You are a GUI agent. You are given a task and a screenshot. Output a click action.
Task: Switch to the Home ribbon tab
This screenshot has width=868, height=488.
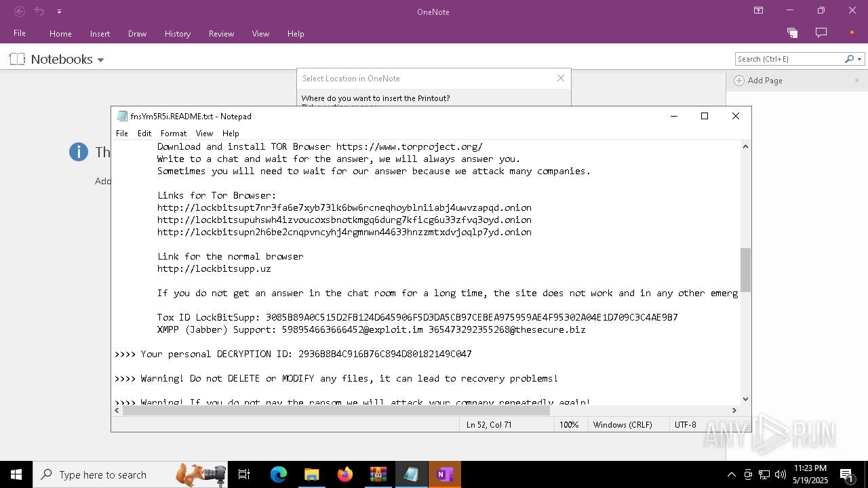[x=60, y=33]
